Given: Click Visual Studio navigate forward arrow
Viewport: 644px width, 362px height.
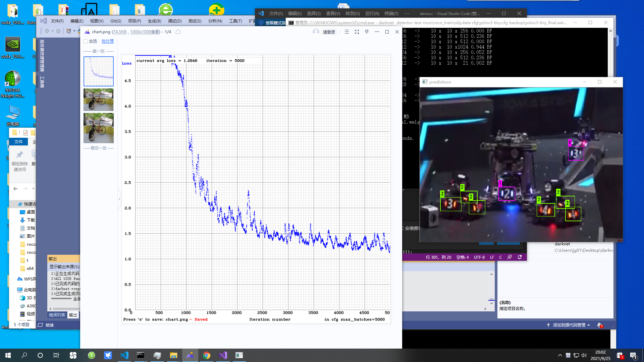Looking at the screenshot, I should tap(58, 31).
